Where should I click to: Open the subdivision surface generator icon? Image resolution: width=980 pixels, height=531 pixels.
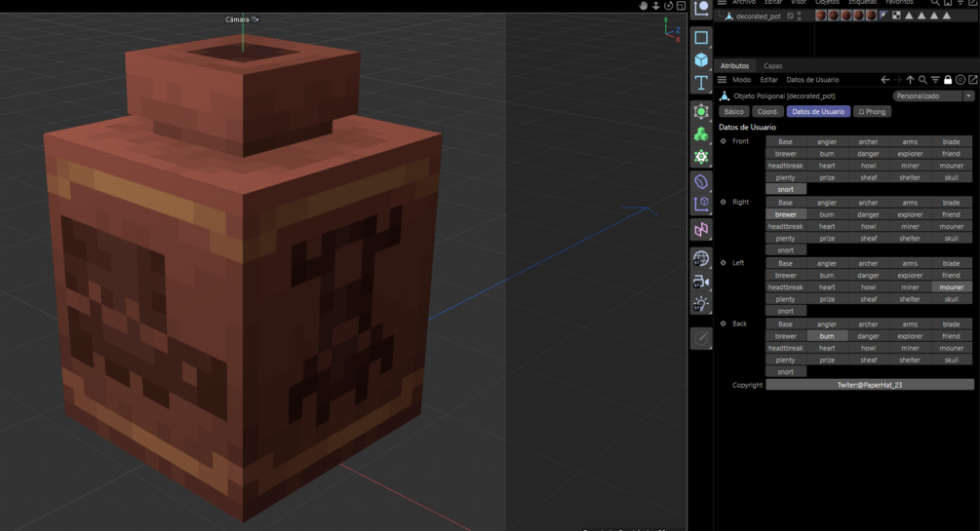[700, 112]
